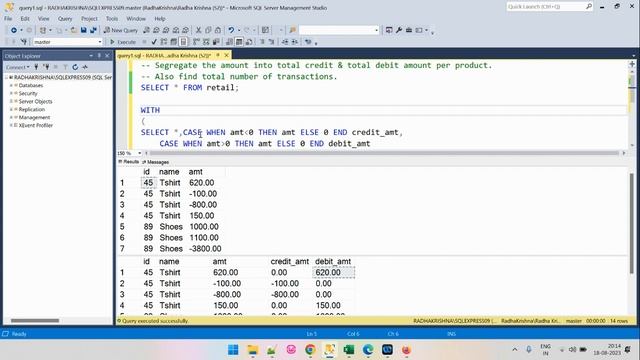Viewport: 640px width, 360px height.
Task: Show hidden system tray icons chevron
Action: click(x=515, y=349)
